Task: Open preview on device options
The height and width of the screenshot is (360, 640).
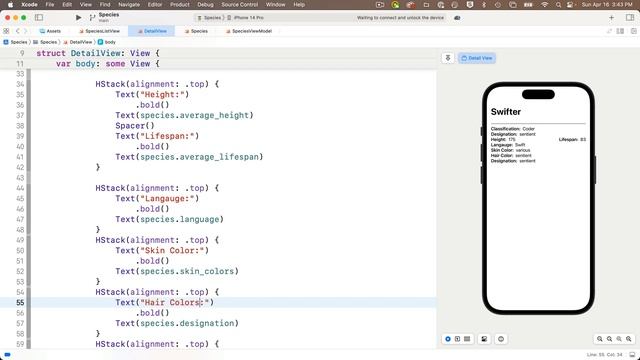Action: [501, 339]
